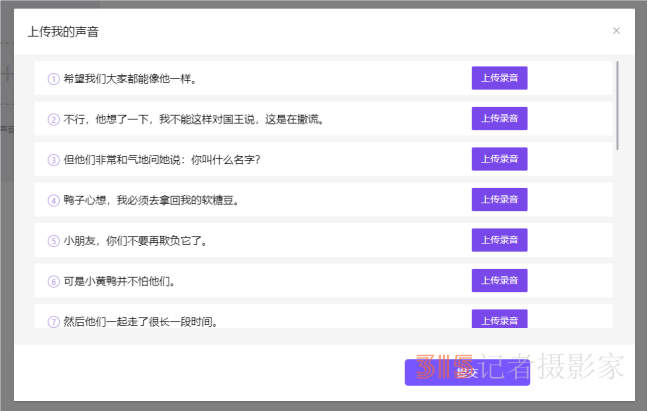Image resolution: width=648 pixels, height=411 pixels.
Task: Close the 上传我的声音 dialog
Action: coord(616,31)
